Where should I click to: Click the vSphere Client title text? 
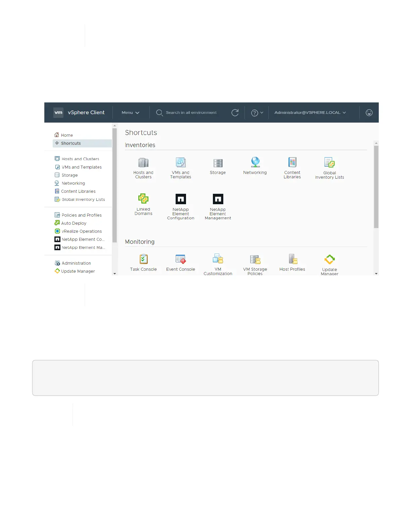[x=86, y=113]
